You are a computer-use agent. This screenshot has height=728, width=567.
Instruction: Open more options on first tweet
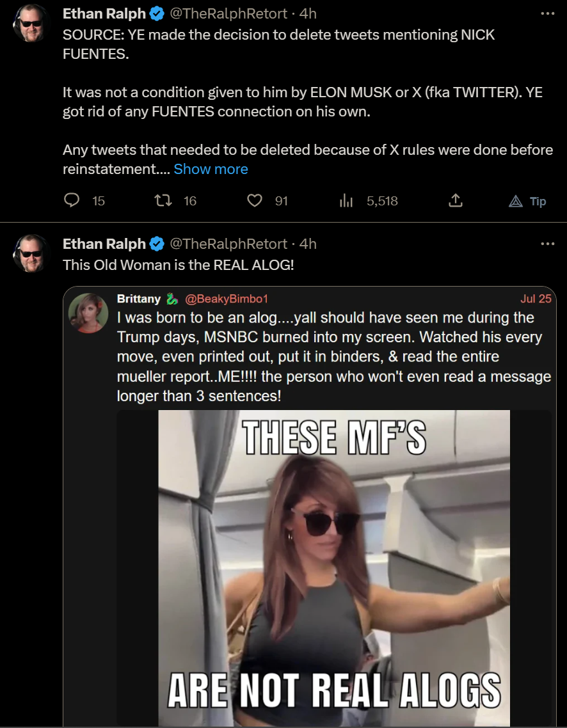[548, 13]
